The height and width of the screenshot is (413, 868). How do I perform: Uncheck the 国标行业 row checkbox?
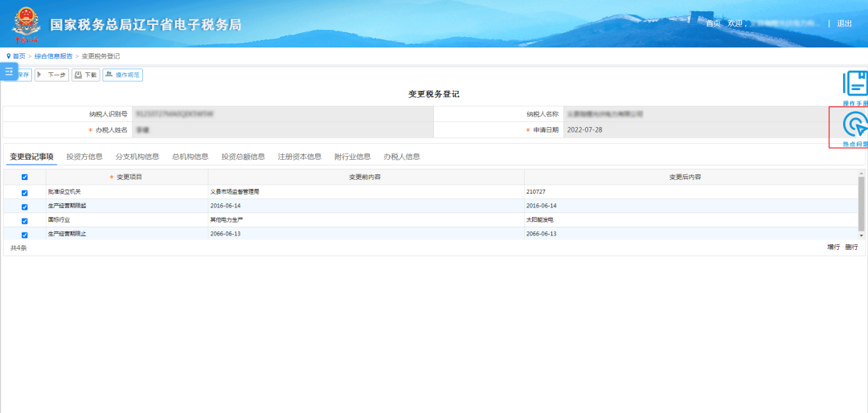(x=24, y=220)
